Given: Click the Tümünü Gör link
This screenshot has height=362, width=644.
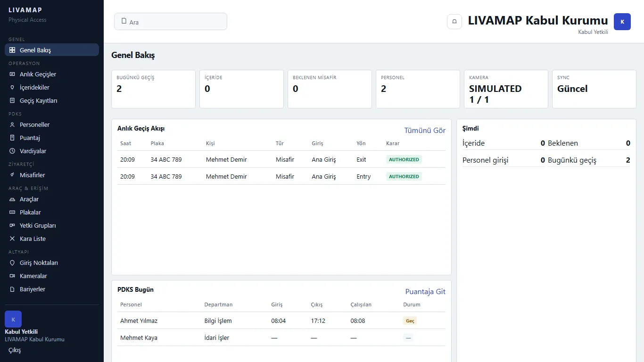Looking at the screenshot, I should [425, 131].
